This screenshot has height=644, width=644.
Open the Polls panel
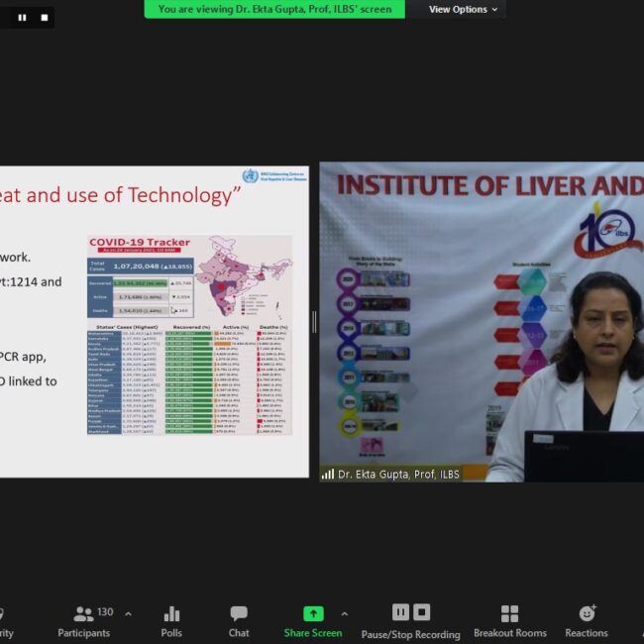(x=171, y=620)
